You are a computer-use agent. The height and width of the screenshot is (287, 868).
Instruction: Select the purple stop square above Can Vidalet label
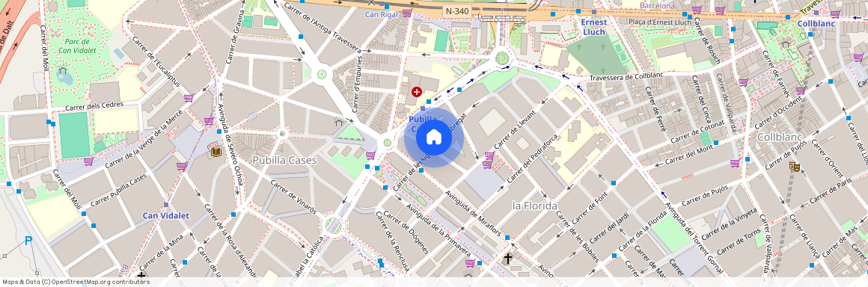(x=166, y=205)
